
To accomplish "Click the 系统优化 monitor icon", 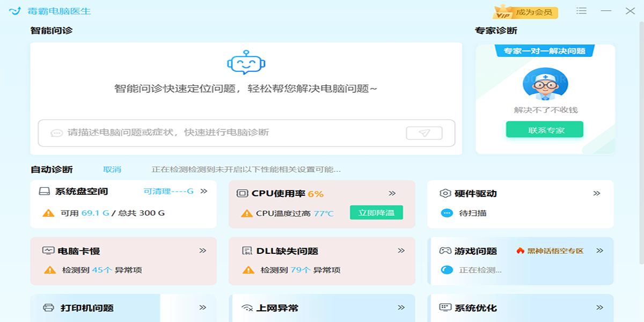I will [x=445, y=308].
